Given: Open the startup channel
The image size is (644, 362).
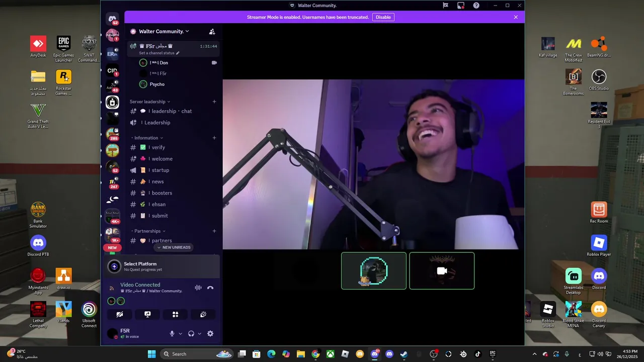Looking at the screenshot, I should (x=173, y=170).
